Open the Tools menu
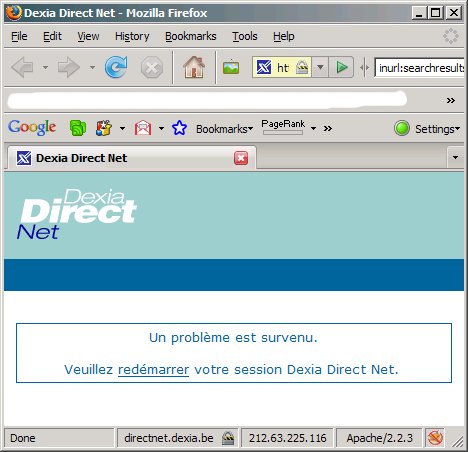The width and height of the screenshot is (468, 452). point(245,36)
